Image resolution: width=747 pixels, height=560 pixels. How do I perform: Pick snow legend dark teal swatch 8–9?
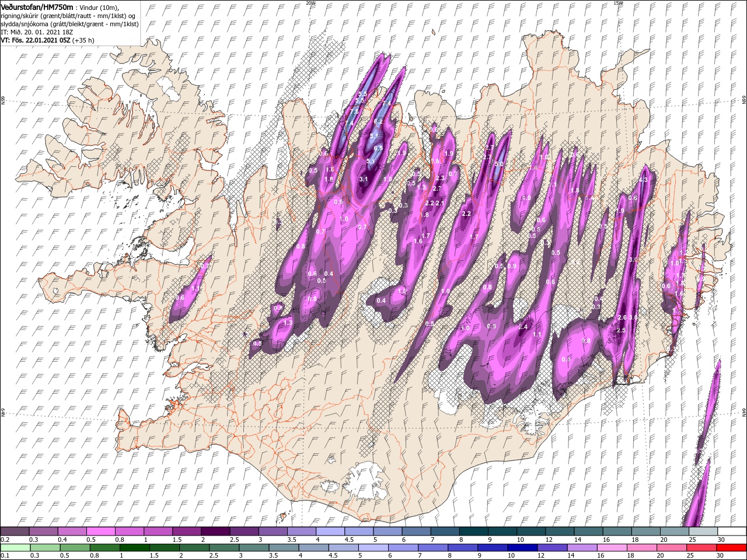(474, 531)
